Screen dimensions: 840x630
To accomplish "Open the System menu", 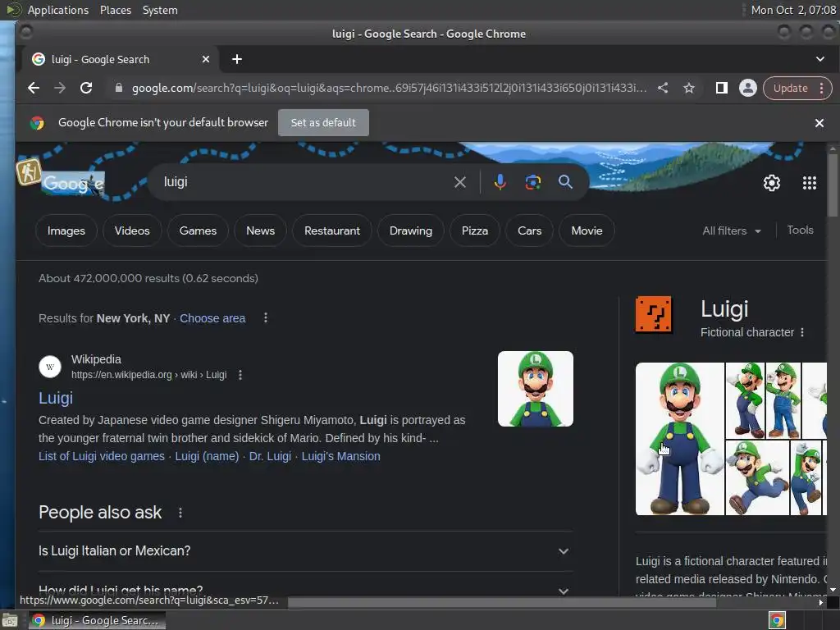I will [x=160, y=10].
